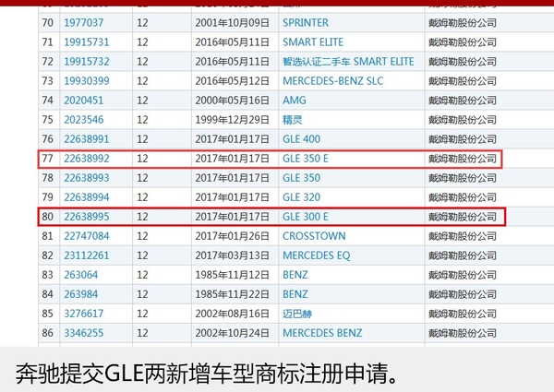Click the SPRINTER trademark name
The height and width of the screenshot is (392, 554).
click(306, 23)
